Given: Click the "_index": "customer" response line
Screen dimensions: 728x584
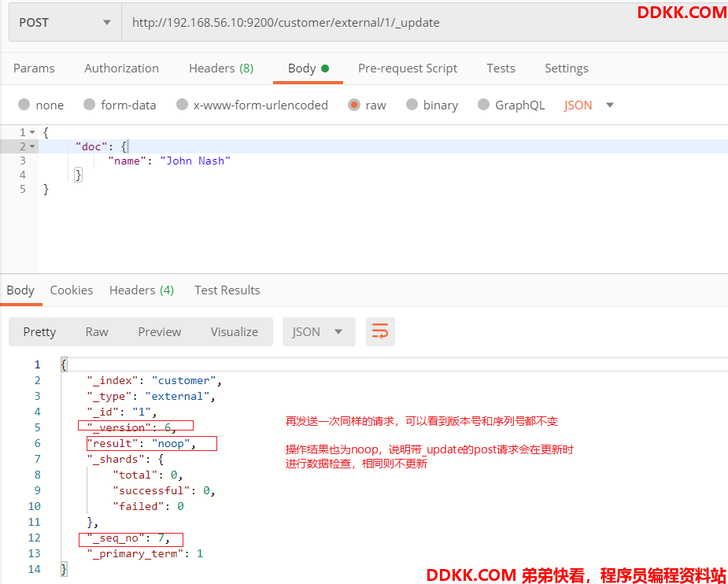Looking at the screenshot, I should [x=154, y=381].
